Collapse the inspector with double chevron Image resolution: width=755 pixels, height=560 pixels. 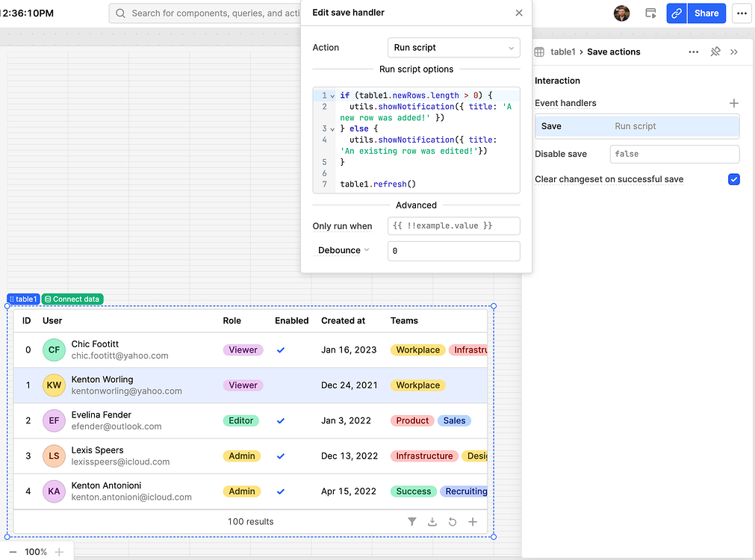tap(734, 52)
